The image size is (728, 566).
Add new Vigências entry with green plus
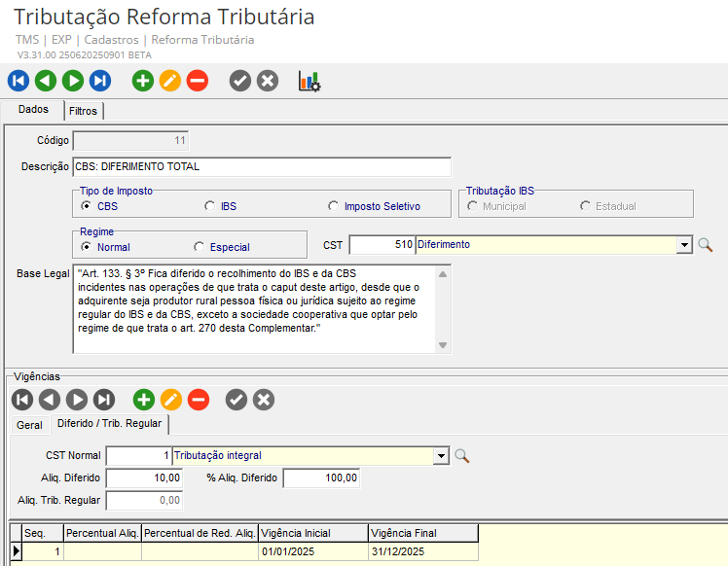pos(144,400)
